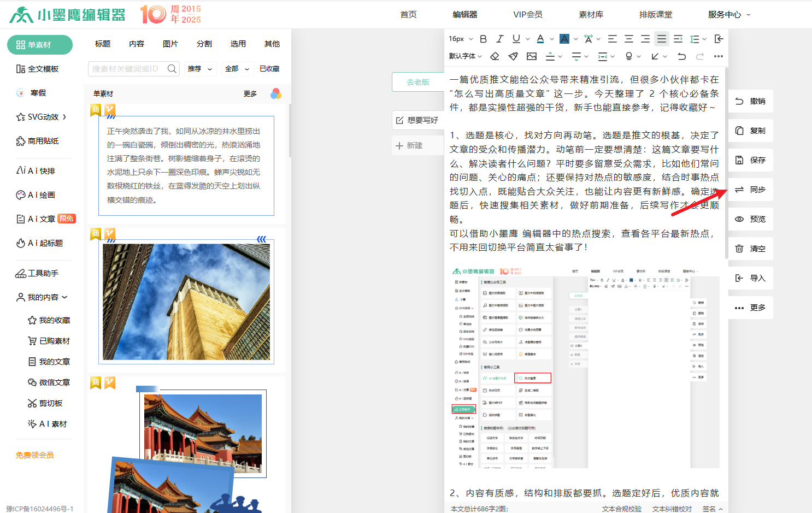The width and height of the screenshot is (812, 513).
Task: Open the 排版课堂 menu item
Action: [x=656, y=15]
